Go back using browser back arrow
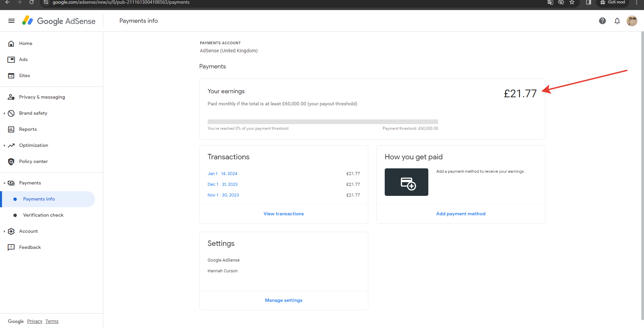 coord(7,2)
